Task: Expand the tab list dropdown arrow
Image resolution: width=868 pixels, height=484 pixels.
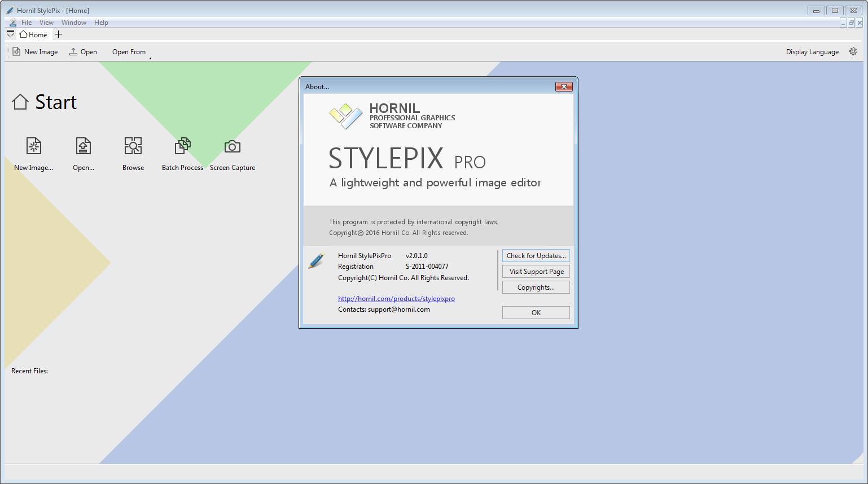Action: (10, 34)
